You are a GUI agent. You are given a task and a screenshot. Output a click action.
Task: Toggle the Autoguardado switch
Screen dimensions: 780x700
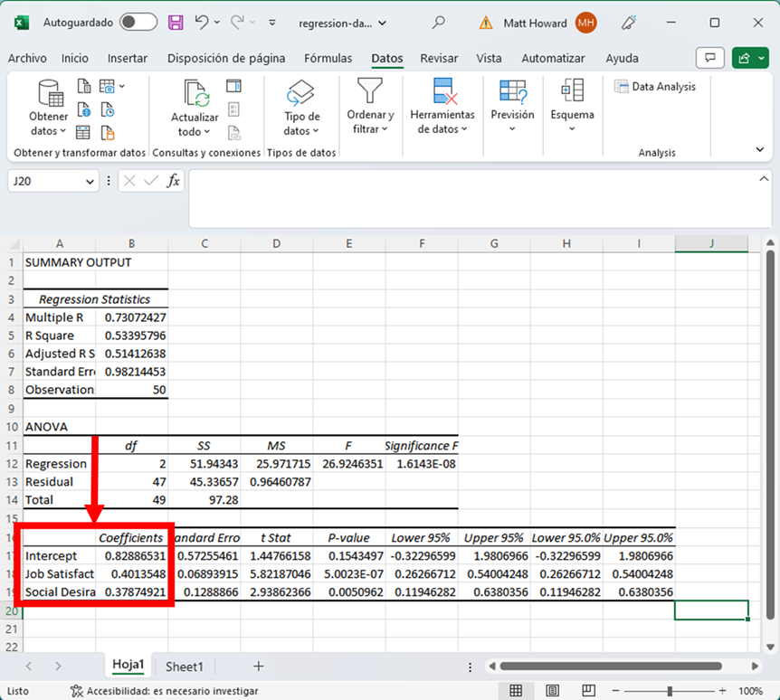138,23
